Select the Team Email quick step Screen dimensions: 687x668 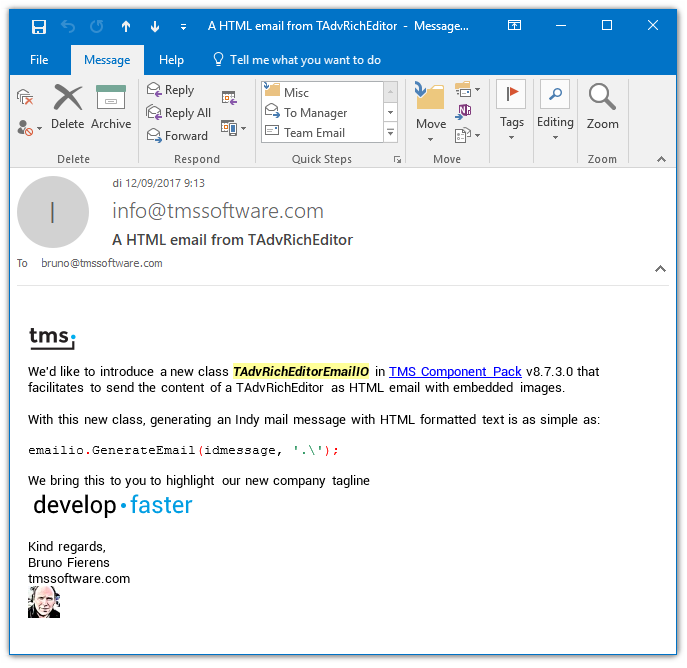(322, 132)
